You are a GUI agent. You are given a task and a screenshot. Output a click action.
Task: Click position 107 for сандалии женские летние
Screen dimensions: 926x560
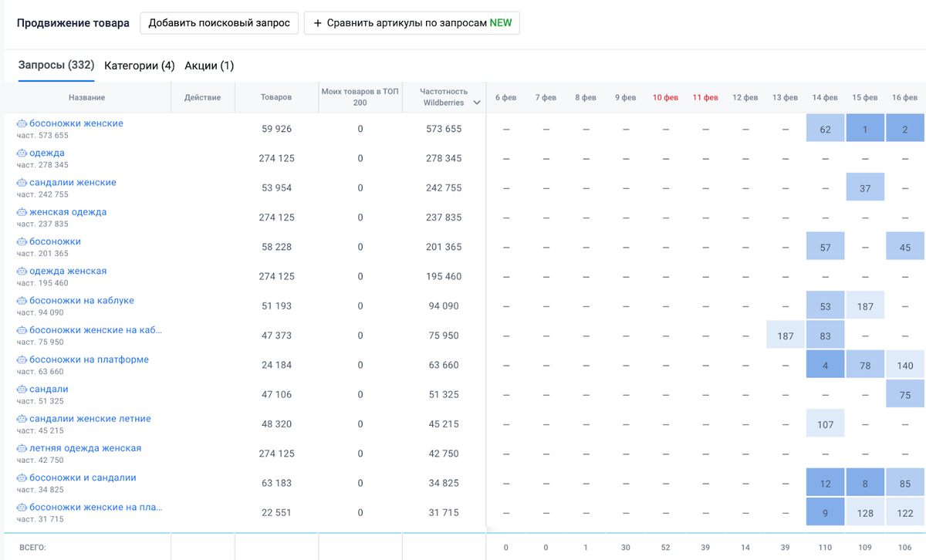pos(825,424)
